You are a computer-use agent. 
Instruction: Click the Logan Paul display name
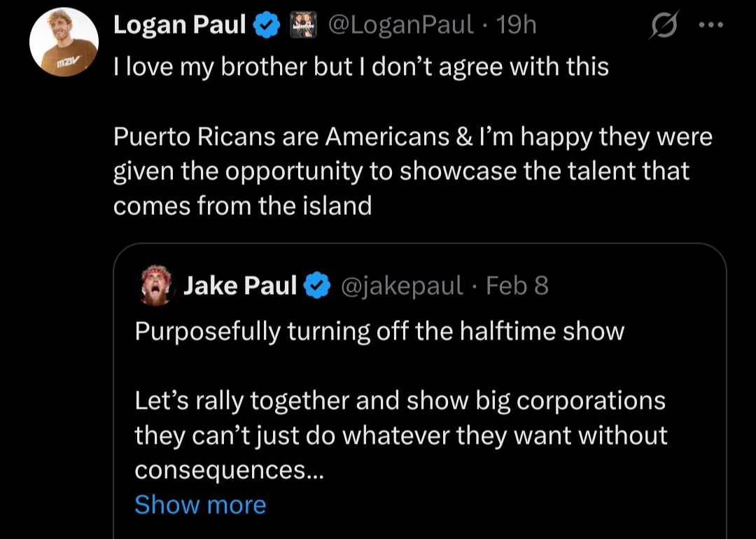point(179,26)
